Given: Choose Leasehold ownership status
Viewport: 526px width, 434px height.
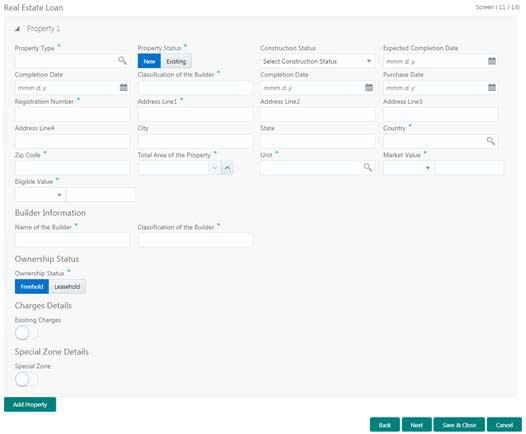Looking at the screenshot, I should click(x=67, y=286).
